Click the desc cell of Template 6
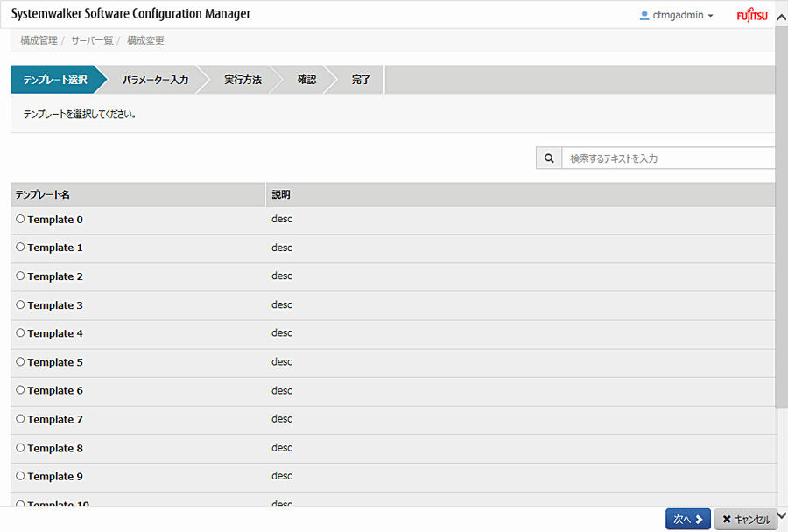 pos(282,390)
